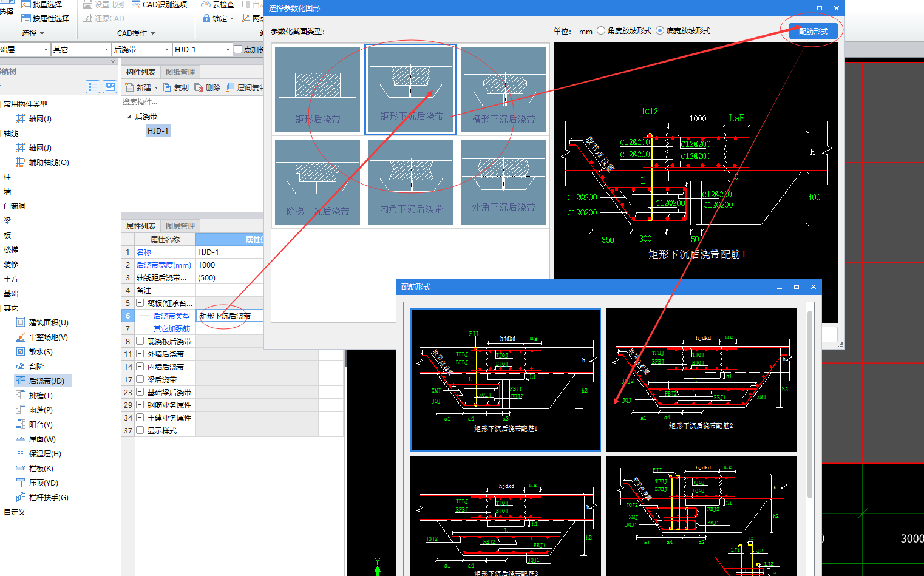Expand the 梁后浇带 property group
The height and width of the screenshot is (576, 924).
click(140, 379)
